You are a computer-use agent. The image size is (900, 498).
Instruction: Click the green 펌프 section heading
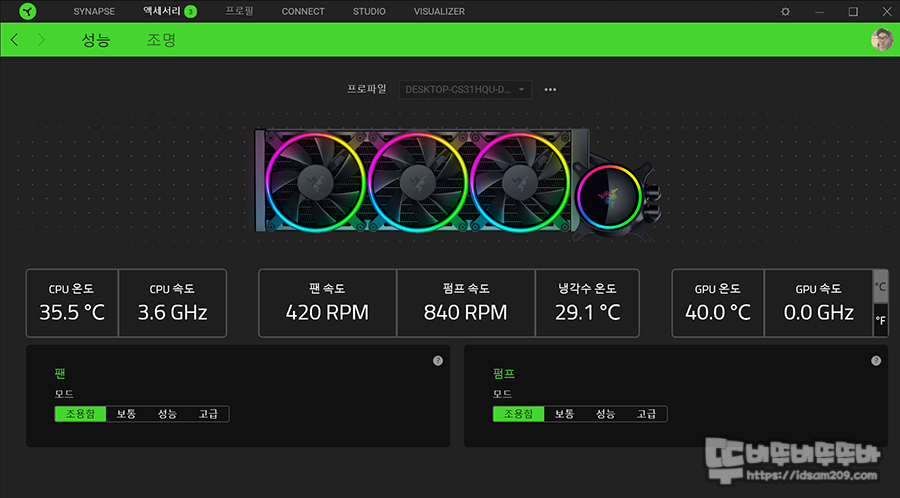point(504,374)
